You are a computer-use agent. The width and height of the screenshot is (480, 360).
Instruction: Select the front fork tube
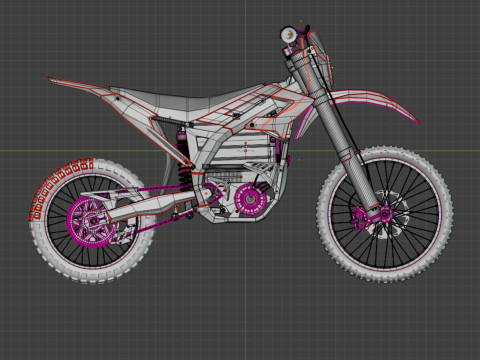tap(340, 140)
